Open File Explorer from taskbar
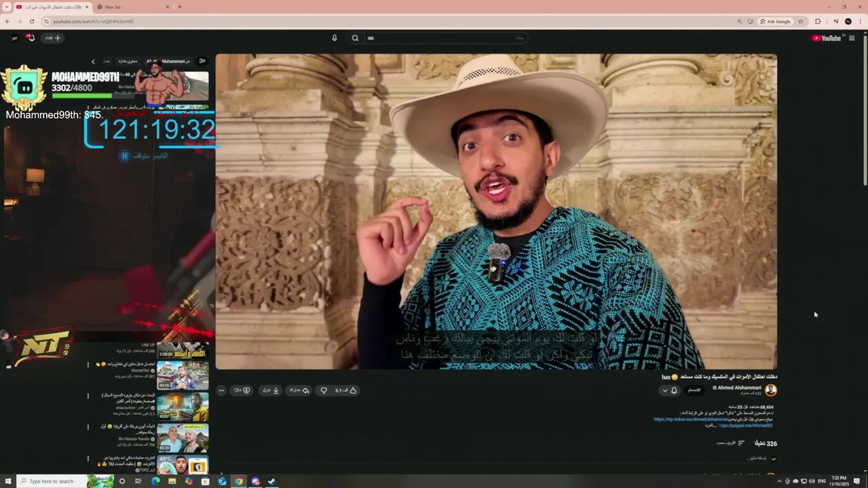Screen dimensions: 868x488 172,481
